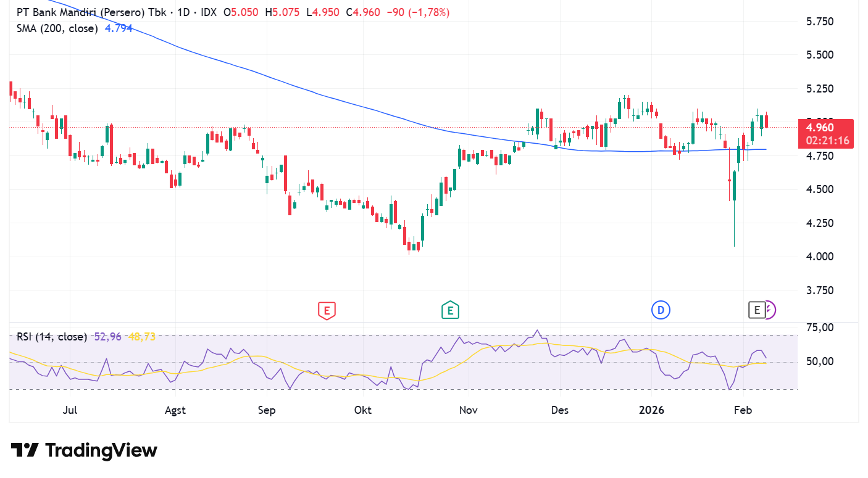Click the purple RSI value 52,96
Image resolution: width=868 pixels, height=478 pixels.
point(108,337)
